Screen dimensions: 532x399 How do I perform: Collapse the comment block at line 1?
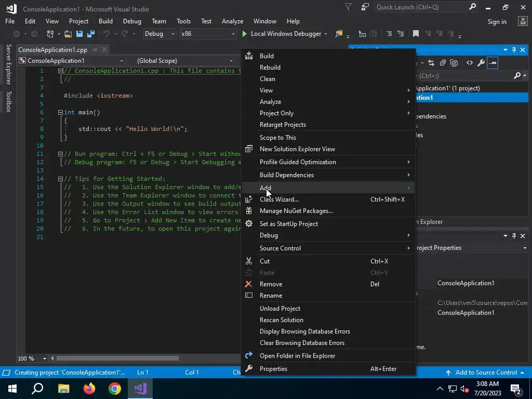point(60,71)
